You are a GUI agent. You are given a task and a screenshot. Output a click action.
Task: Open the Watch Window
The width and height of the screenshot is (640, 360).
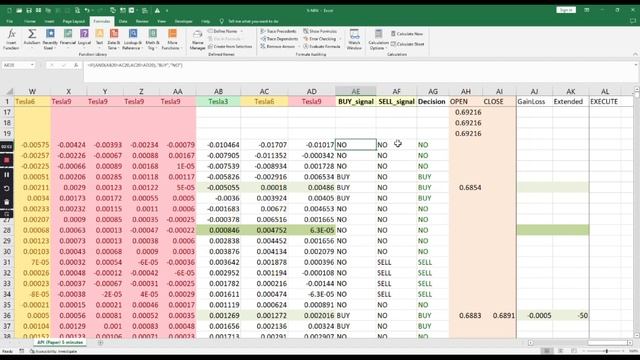click(354, 40)
